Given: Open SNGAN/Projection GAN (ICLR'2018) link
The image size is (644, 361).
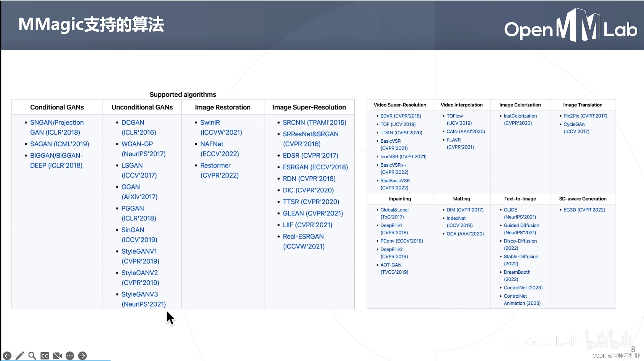Looking at the screenshot, I should 57,127.
